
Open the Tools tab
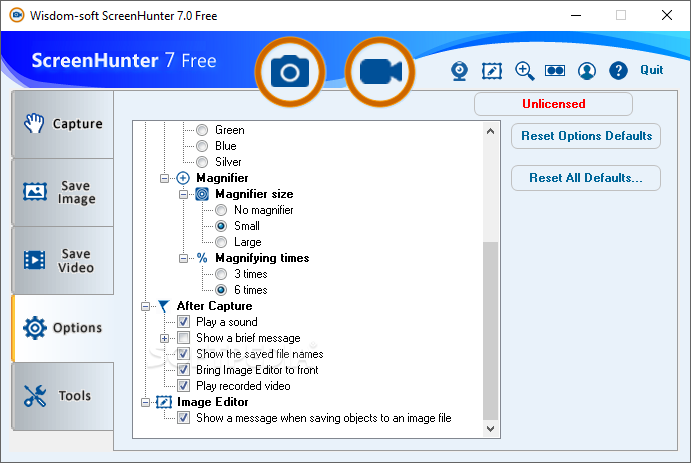pyautogui.click(x=63, y=396)
